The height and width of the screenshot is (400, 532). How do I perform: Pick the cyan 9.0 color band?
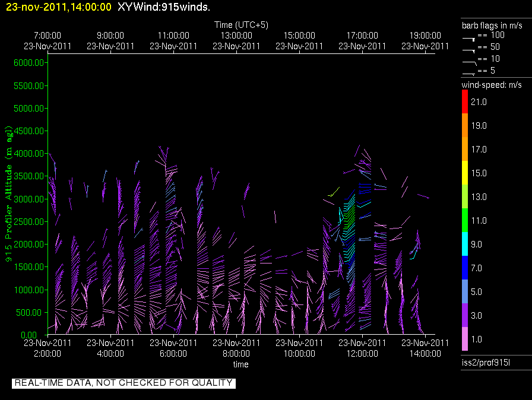coord(465,244)
